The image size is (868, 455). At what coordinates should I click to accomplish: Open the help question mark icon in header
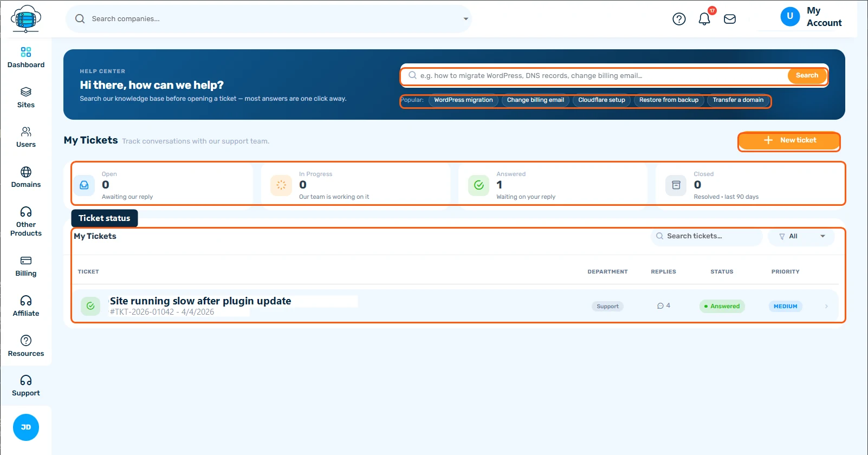679,19
